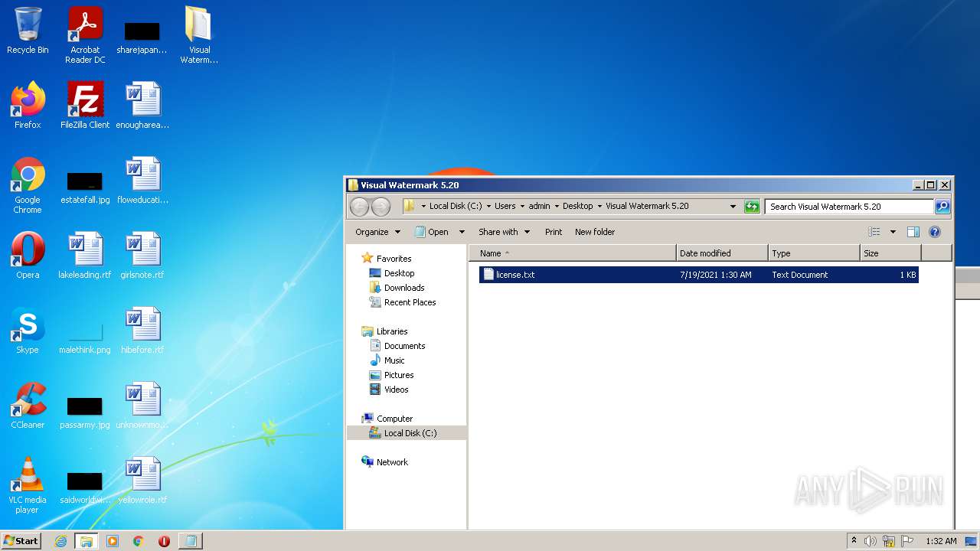Select malethink.png image file

85,337
